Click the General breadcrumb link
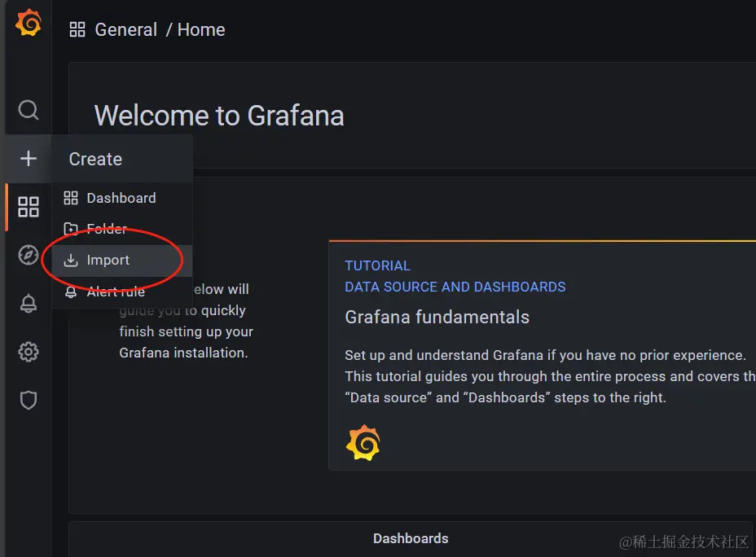756x557 pixels. click(x=125, y=30)
